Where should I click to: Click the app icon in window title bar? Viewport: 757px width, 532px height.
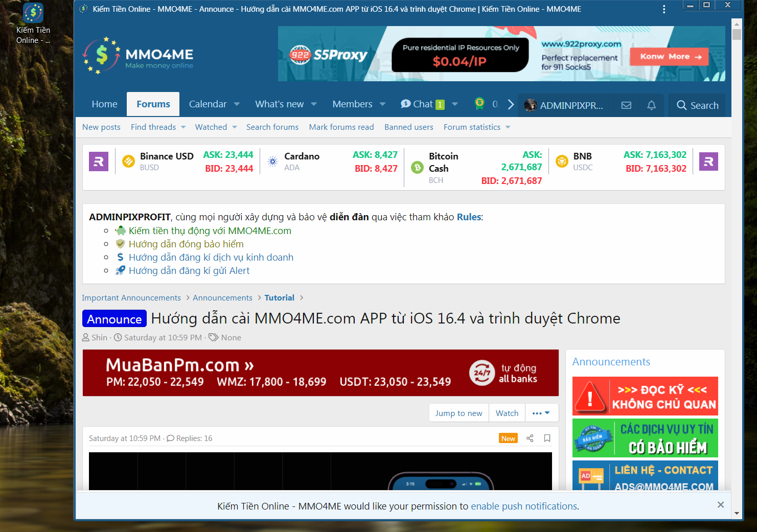84,9
